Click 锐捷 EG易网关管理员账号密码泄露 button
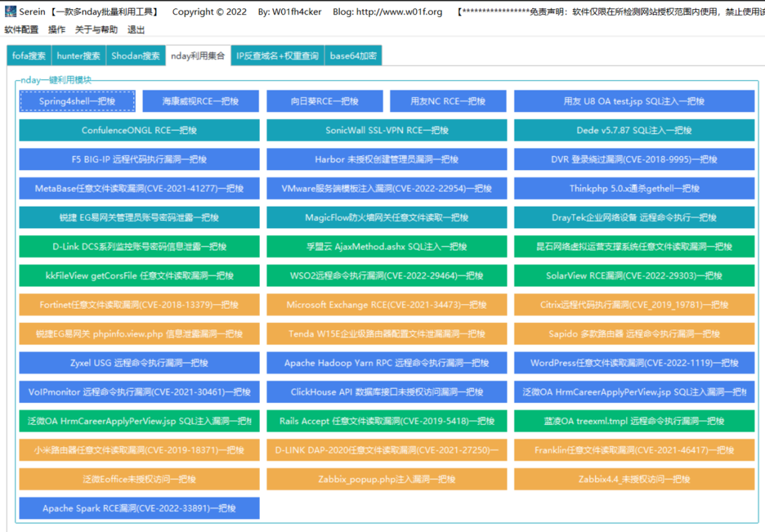Viewport: 765px width, 532px height. coord(139,217)
